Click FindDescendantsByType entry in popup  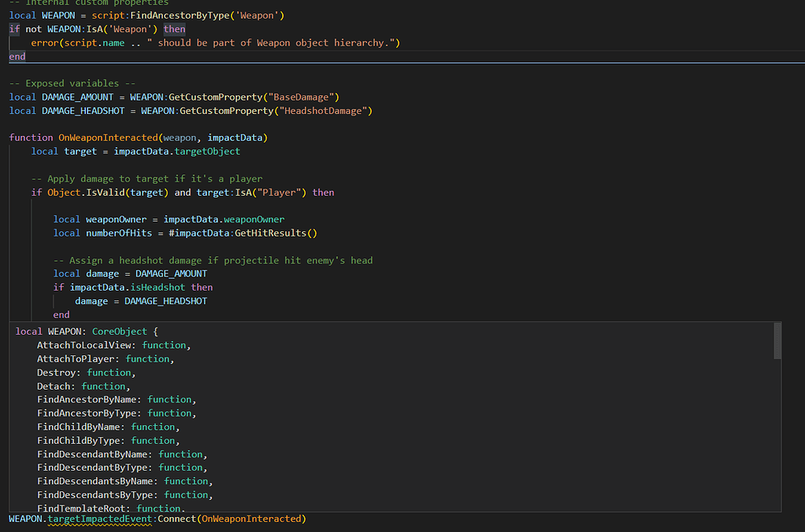95,495
